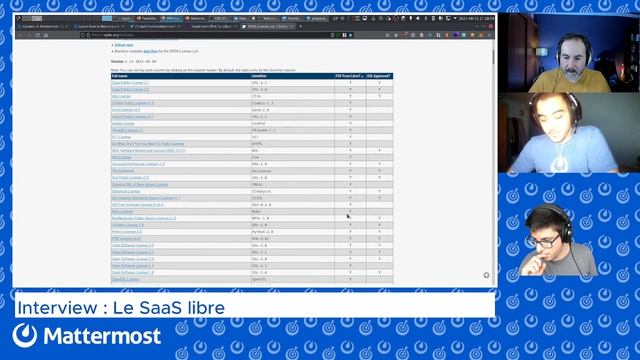This screenshot has height=360, width=640.
Task: Open The Unlicense link
Action: 123,171
